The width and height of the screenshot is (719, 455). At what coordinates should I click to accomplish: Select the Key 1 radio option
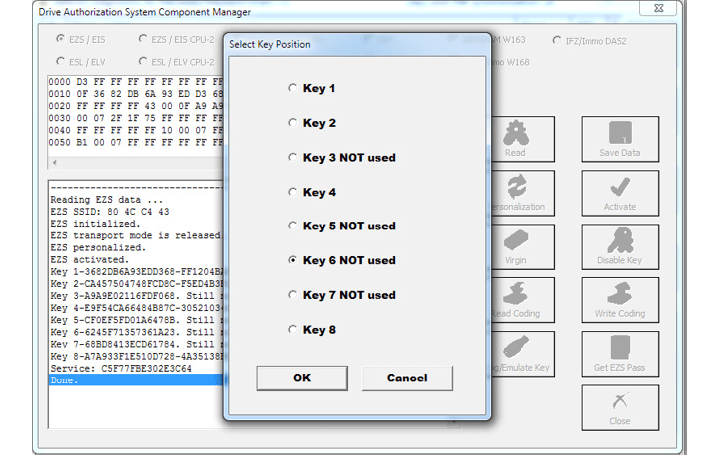[x=293, y=89]
